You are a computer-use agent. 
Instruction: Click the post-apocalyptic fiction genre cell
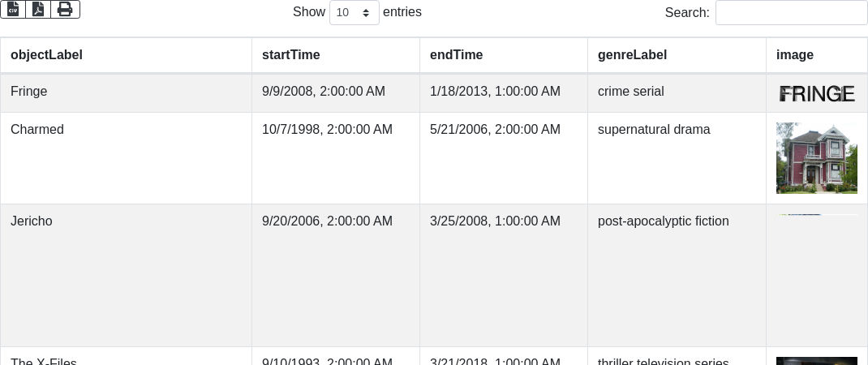pyautogui.click(x=663, y=221)
